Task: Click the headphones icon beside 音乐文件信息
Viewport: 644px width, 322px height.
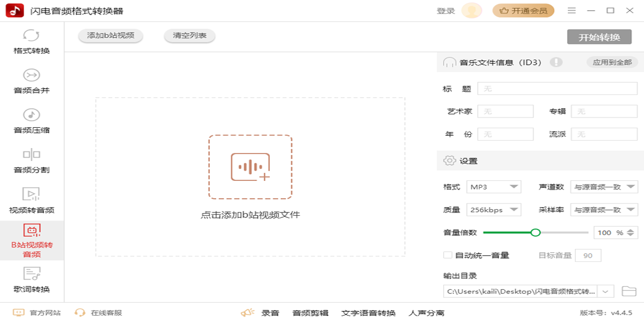Action: [449, 62]
